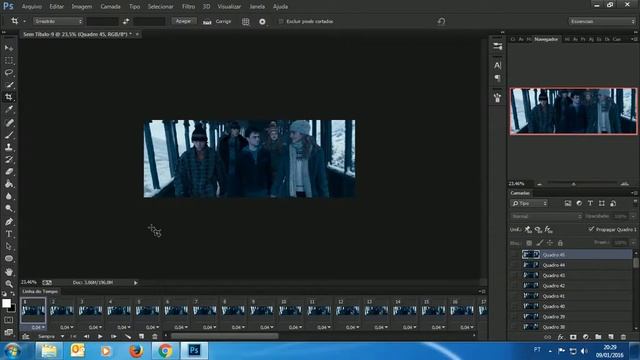Viewport: 640px width, 360px height.
Task: Go to the next frame
Action: 114,336
